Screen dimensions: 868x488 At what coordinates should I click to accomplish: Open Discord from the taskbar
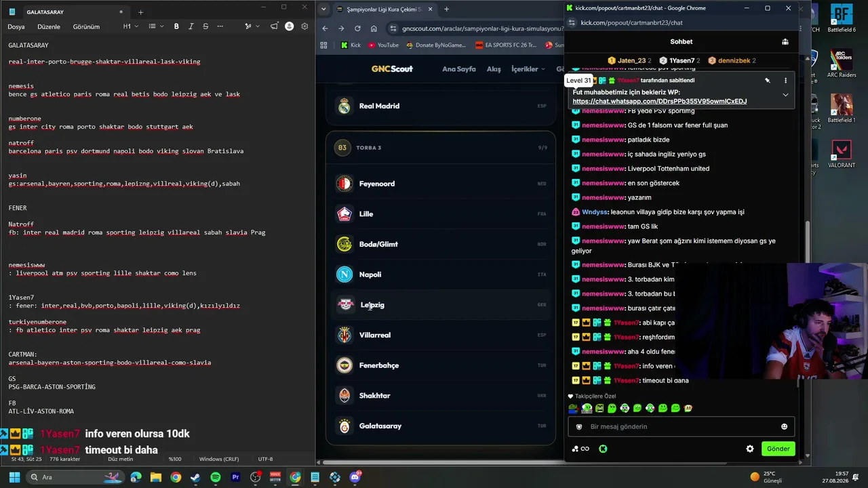[355, 477]
